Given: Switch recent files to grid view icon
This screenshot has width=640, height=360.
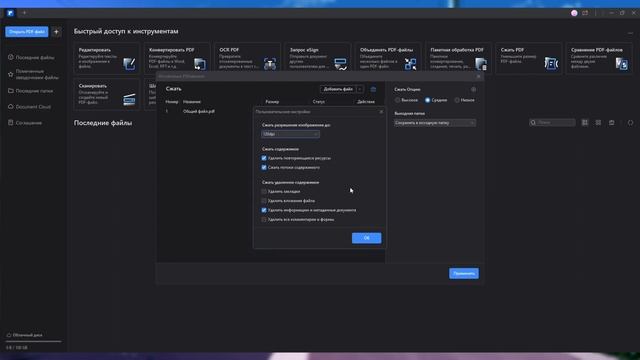Looking at the screenshot, I should (598, 122).
